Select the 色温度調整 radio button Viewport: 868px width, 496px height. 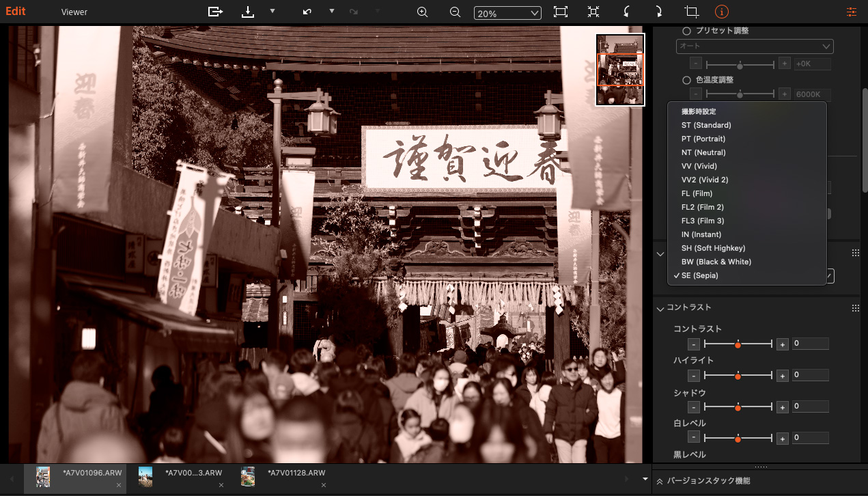point(686,80)
